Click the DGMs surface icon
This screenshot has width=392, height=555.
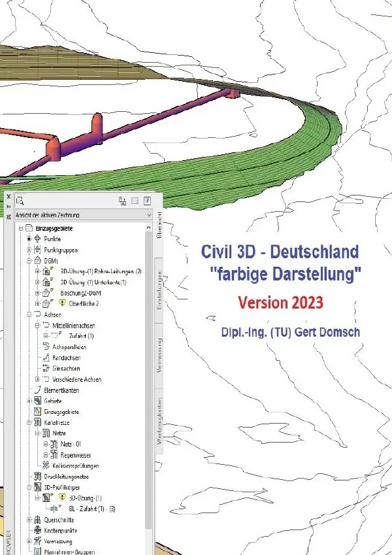point(38,261)
